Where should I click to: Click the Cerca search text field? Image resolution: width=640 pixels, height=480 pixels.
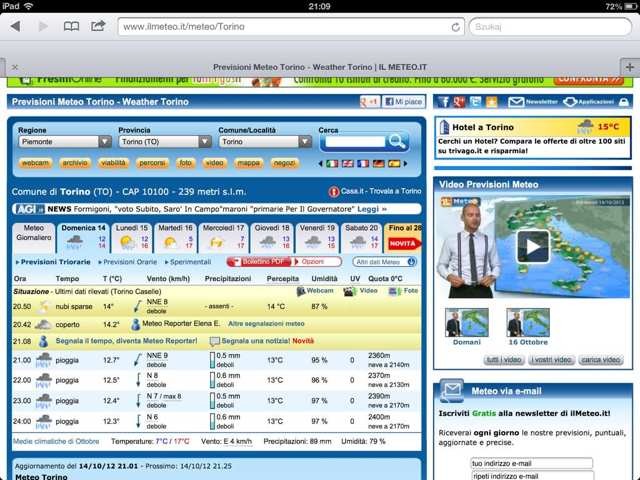(354, 142)
